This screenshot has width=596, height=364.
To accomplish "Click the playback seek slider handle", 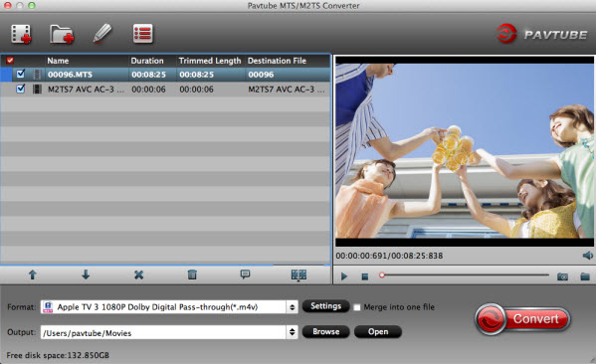I will (x=382, y=274).
